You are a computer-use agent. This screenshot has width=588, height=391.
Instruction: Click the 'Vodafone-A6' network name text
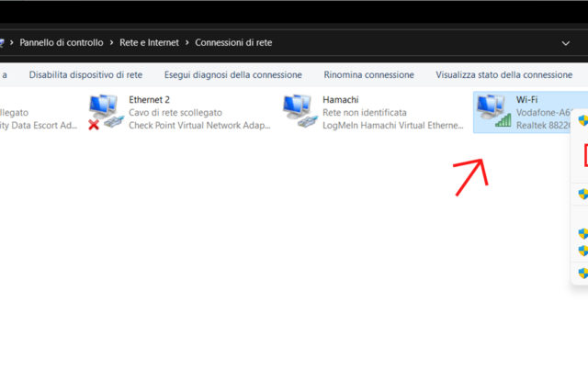(x=543, y=112)
